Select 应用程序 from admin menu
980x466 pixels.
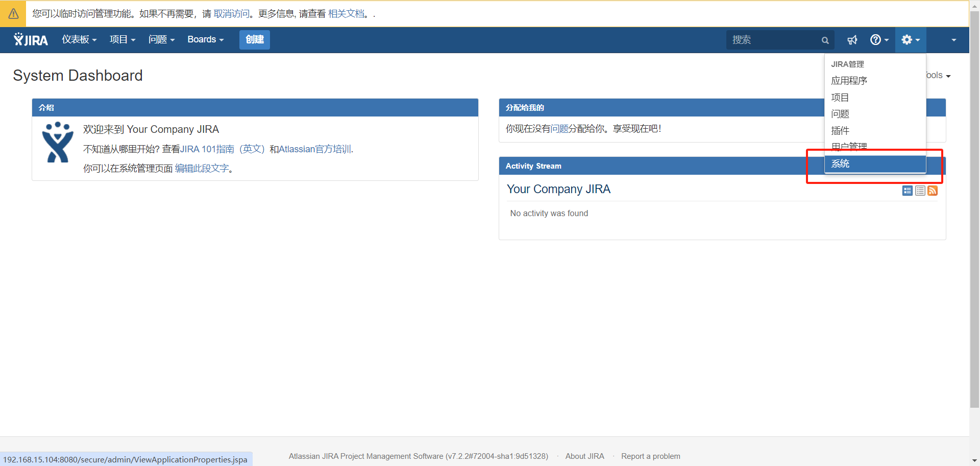(x=875, y=81)
